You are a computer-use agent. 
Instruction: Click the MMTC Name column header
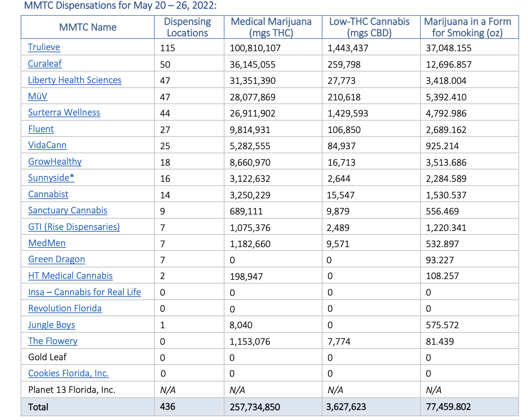pos(88,27)
